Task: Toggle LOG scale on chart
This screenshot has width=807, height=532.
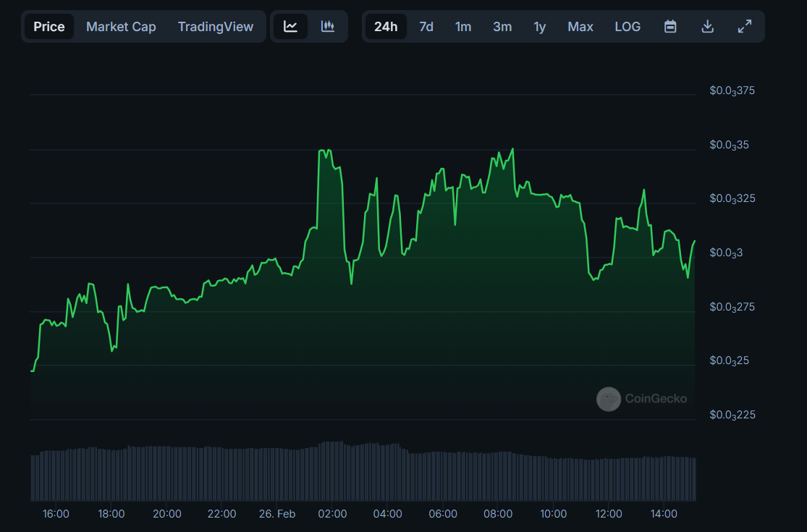Action: [x=628, y=27]
